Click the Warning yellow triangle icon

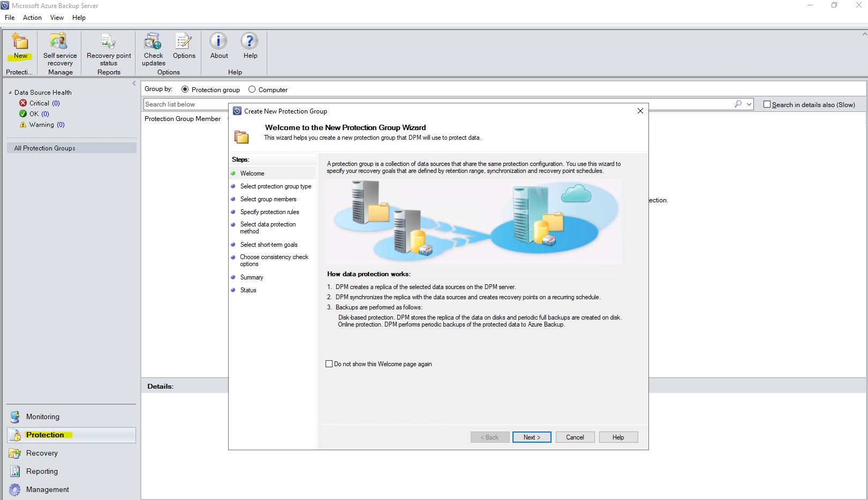tap(23, 125)
